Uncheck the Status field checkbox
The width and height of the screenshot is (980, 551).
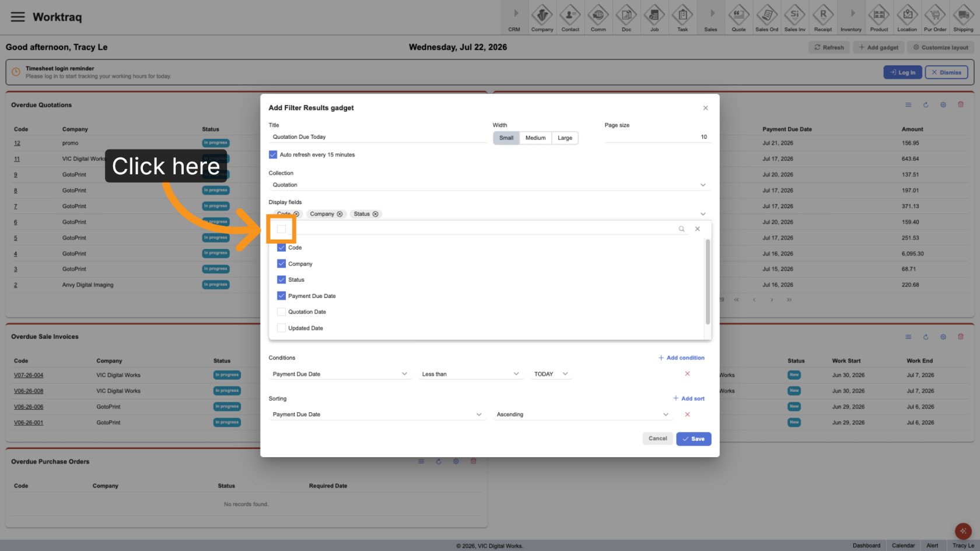(281, 280)
